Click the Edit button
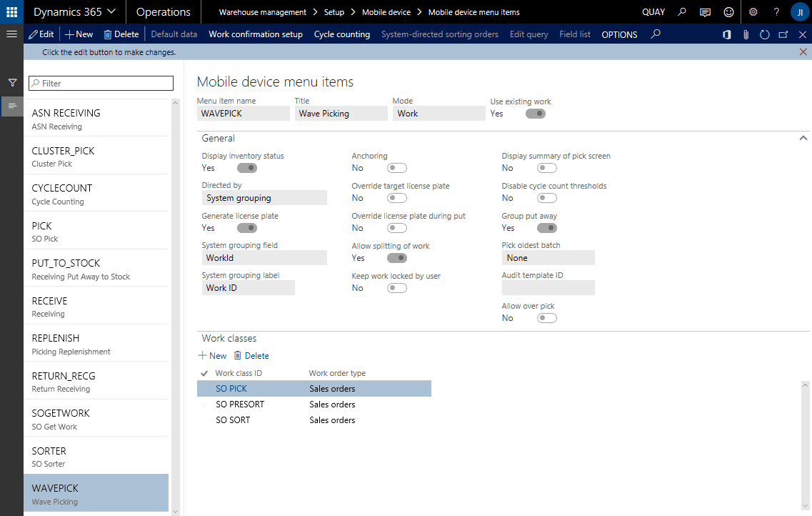Image resolution: width=812 pixels, height=516 pixels. pos(41,34)
